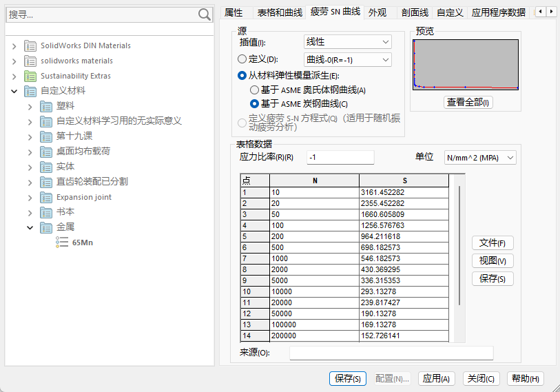
Task: Switch to the 表格和曲线 tab
Action: (x=279, y=12)
